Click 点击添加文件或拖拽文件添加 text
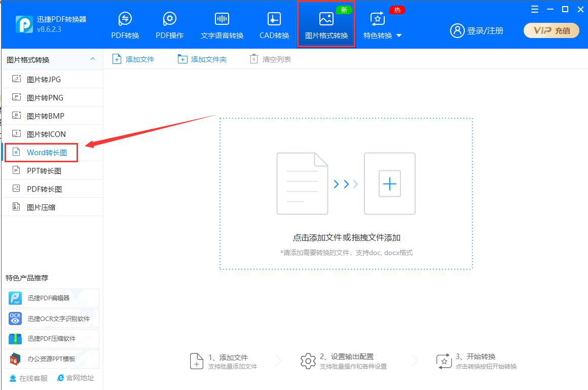The width and height of the screenshot is (588, 390). pyautogui.click(x=347, y=238)
